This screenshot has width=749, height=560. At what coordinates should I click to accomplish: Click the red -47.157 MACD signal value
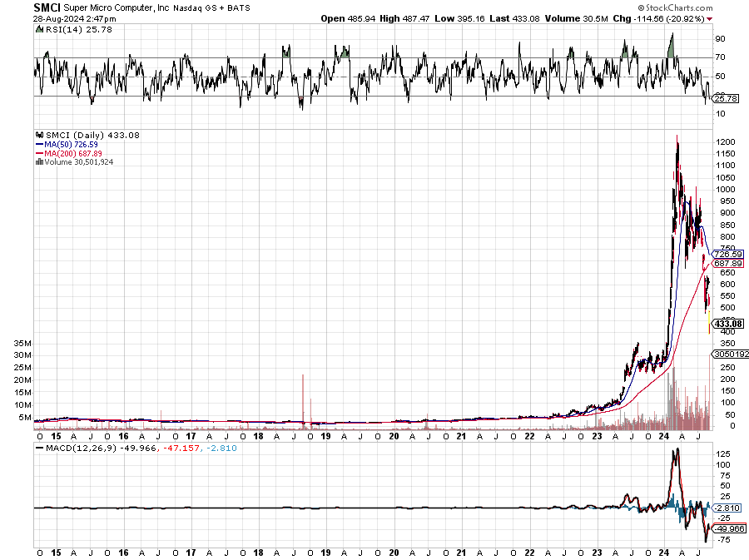(181, 448)
